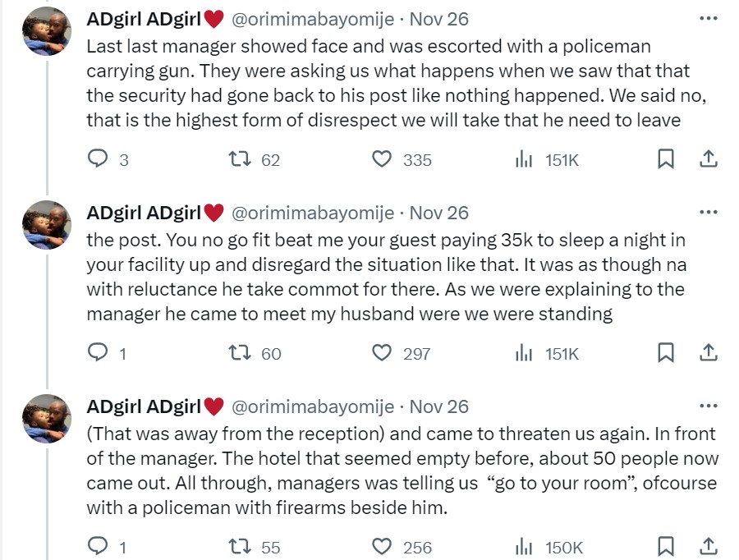Retweet the tweet with 60 retweets
This screenshot has height=560, width=739.
pyautogui.click(x=243, y=353)
